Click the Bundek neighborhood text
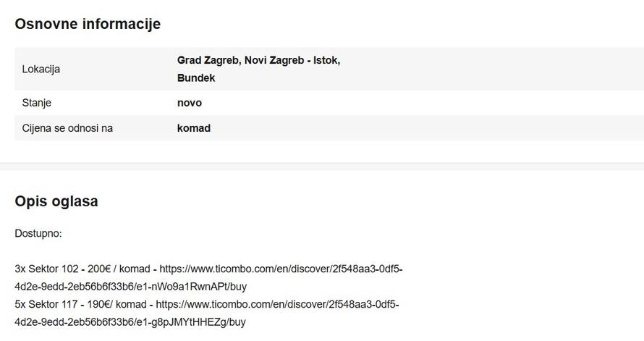The width and height of the screenshot is (644, 341). pyautogui.click(x=196, y=77)
